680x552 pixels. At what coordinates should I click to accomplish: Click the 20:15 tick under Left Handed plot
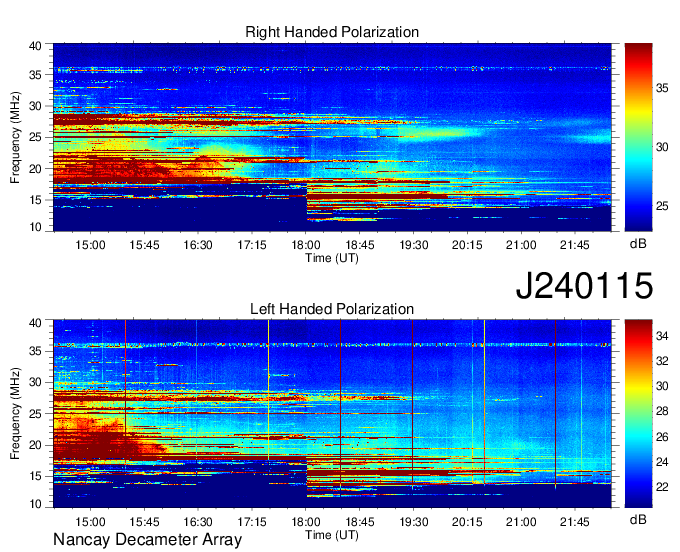point(467,522)
